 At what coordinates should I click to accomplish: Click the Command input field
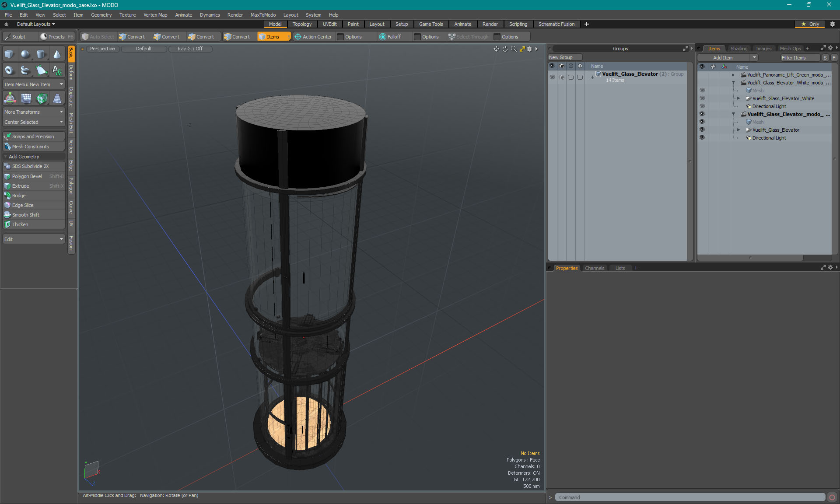pos(690,497)
